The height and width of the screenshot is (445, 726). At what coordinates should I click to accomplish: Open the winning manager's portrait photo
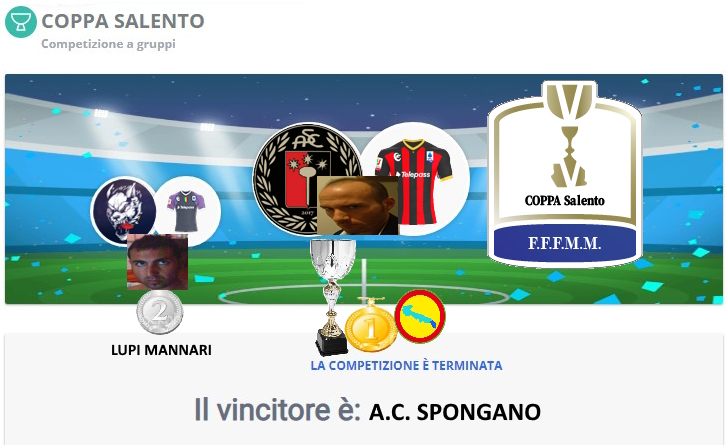[357, 205]
